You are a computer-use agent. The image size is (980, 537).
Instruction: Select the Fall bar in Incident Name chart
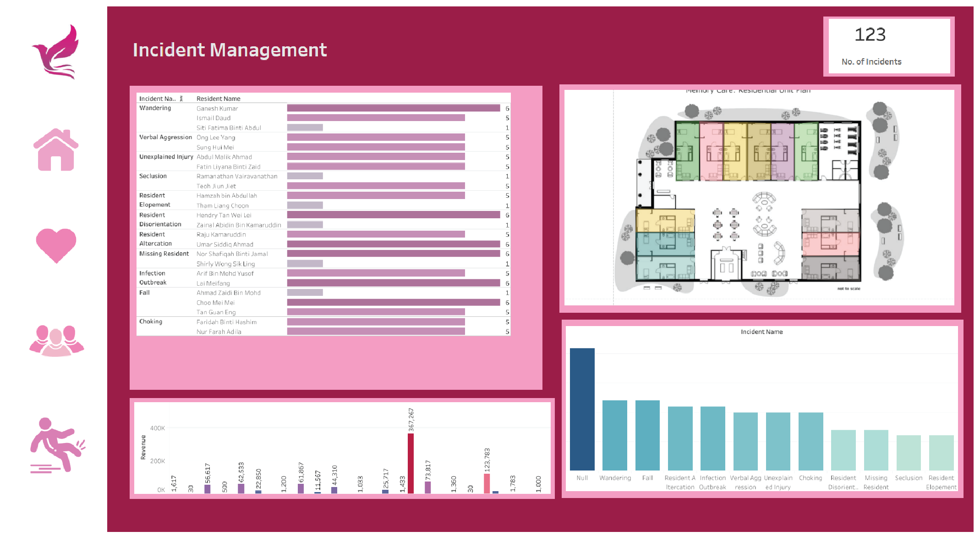click(647, 435)
